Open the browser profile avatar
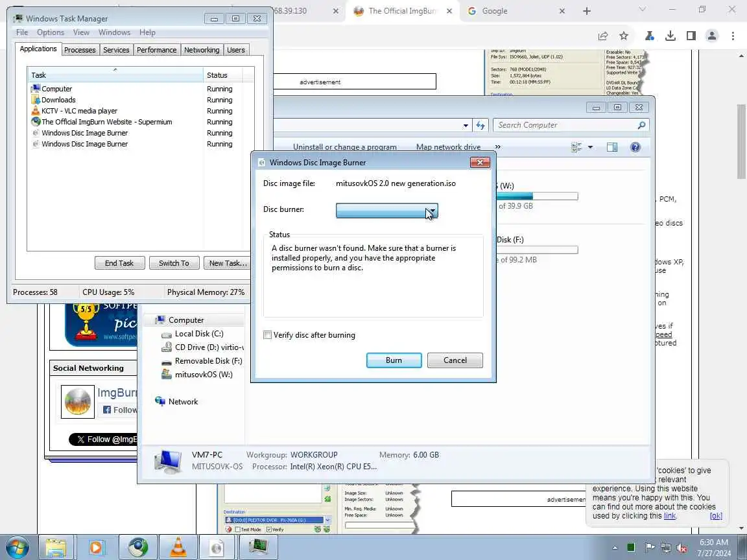747x560 pixels. (712, 36)
